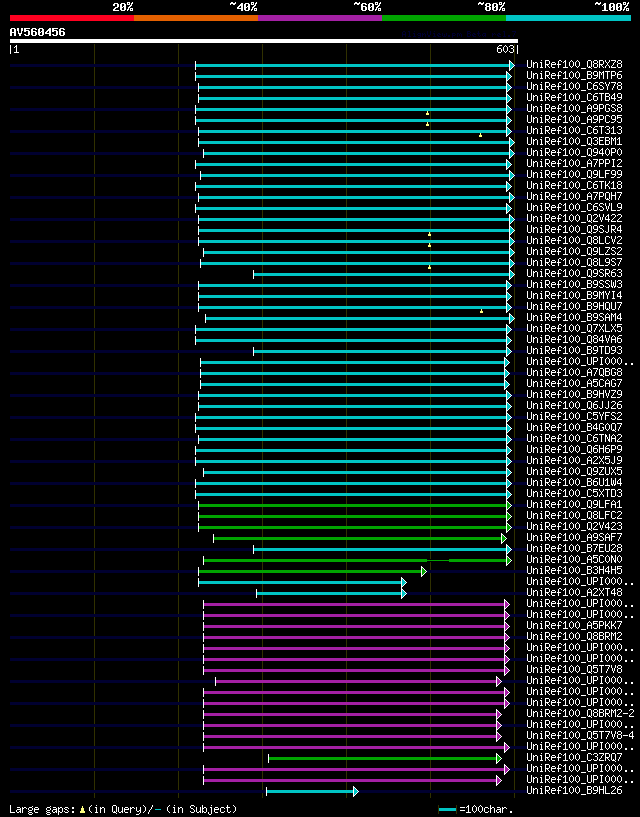Select the UniRef100_C6TB49 hit name
The height and width of the screenshot is (817, 640).
click(574, 97)
